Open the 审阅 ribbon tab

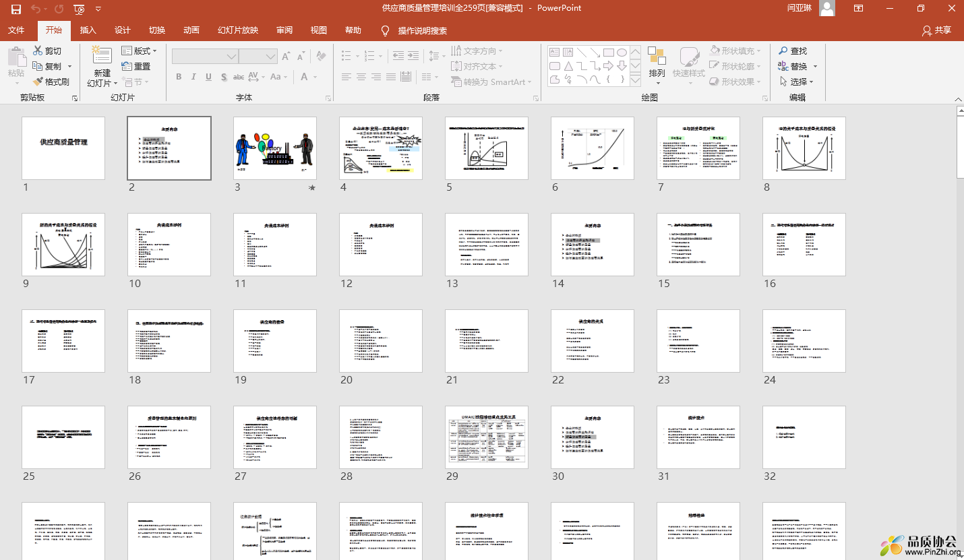284,30
